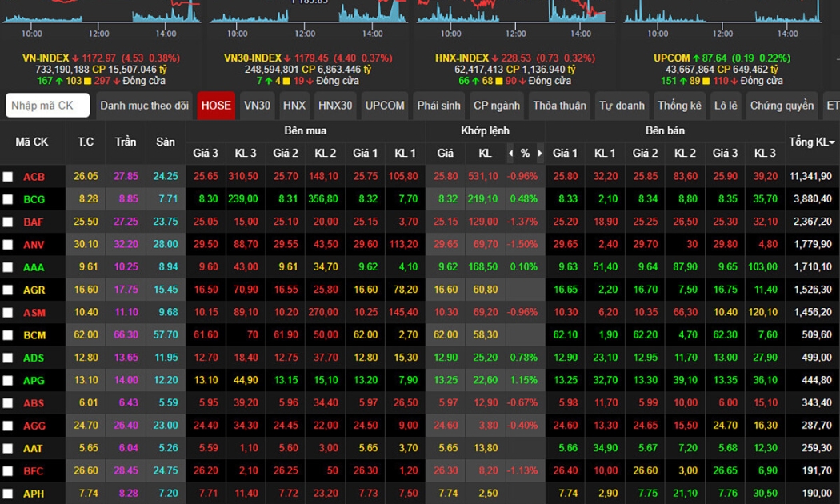840x504 pixels.
Task: Switch to the HNX30 tab
Action: coord(335,106)
